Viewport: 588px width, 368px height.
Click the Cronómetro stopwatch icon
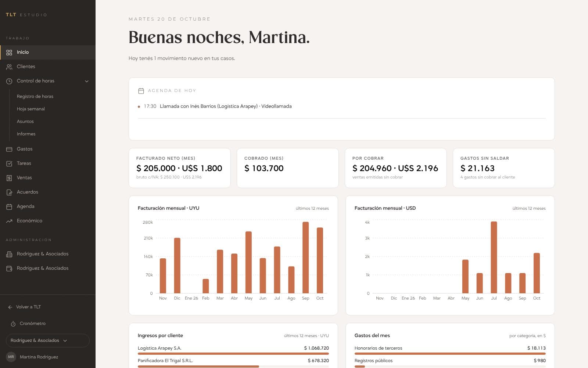point(13,323)
